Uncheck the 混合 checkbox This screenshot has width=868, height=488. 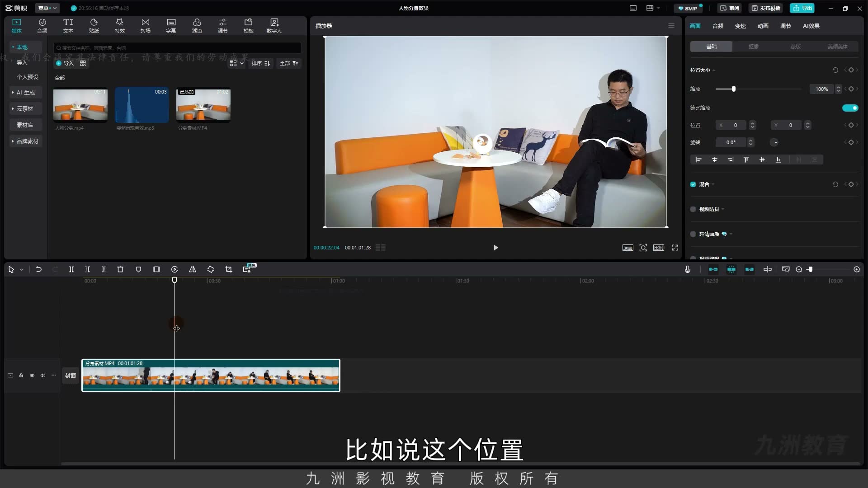(x=693, y=184)
